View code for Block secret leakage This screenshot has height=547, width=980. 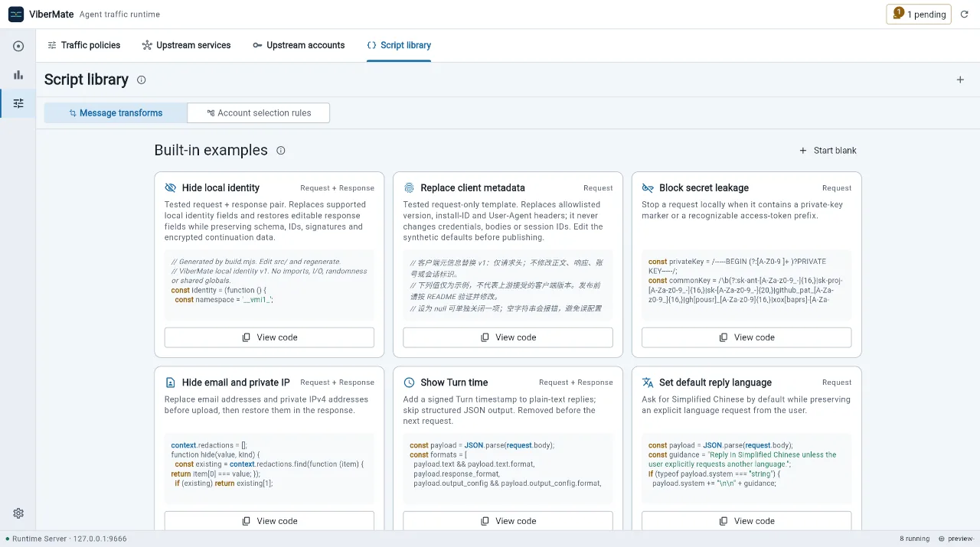746,337
